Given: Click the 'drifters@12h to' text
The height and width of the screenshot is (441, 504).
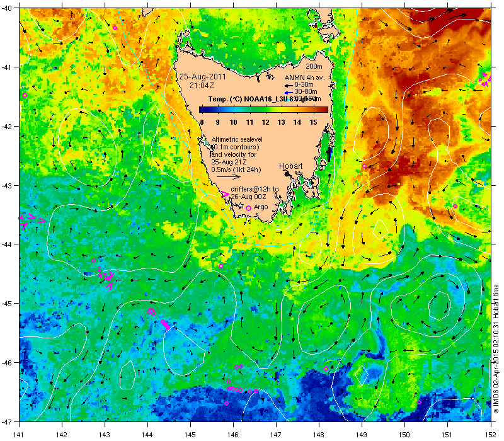Looking at the screenshot, I should point(255,190).
